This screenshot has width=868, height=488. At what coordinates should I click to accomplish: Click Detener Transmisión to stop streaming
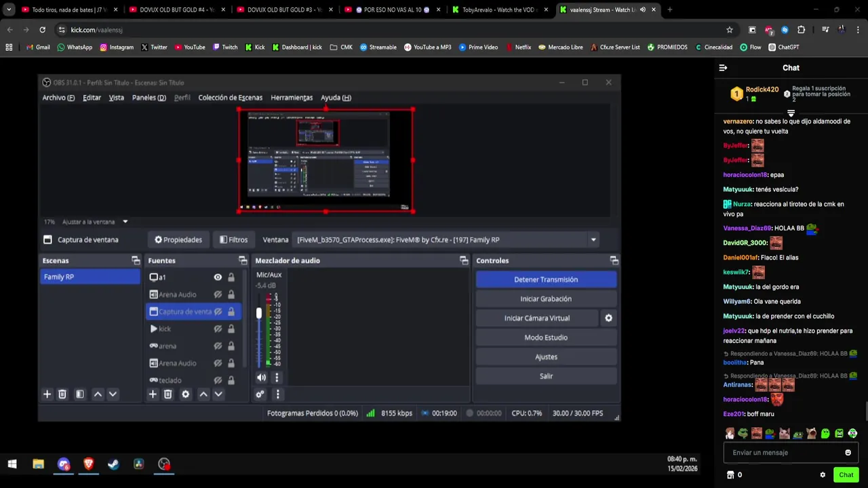(x=546, y=279)
